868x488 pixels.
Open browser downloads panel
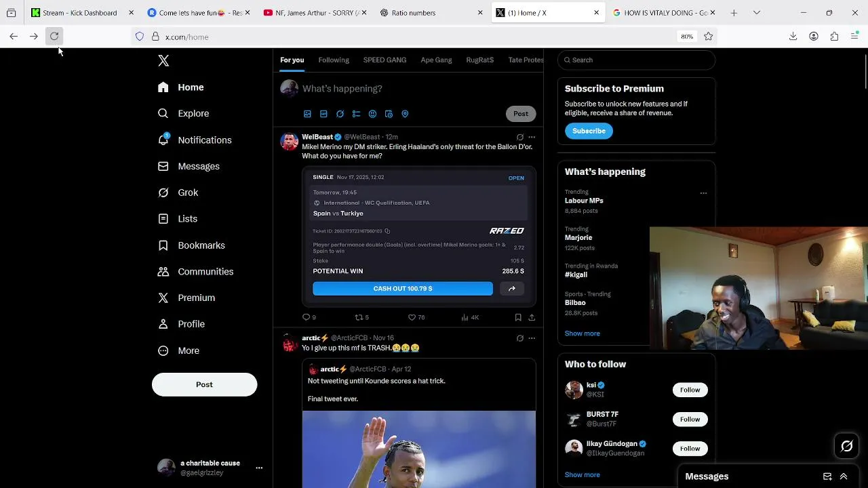[793, 37]
